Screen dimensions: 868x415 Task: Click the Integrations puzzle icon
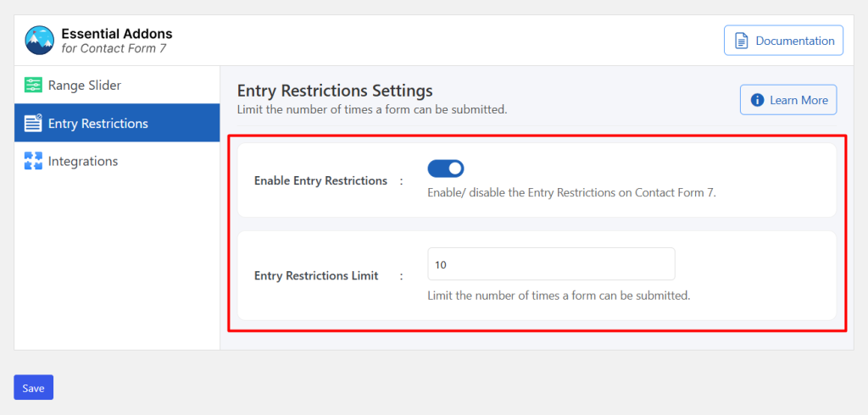point(33,161)
